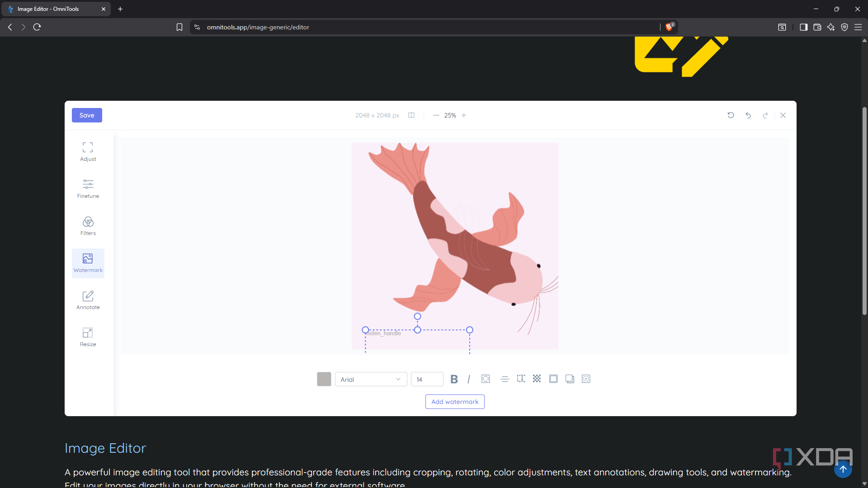Undo the last edit

748,115
